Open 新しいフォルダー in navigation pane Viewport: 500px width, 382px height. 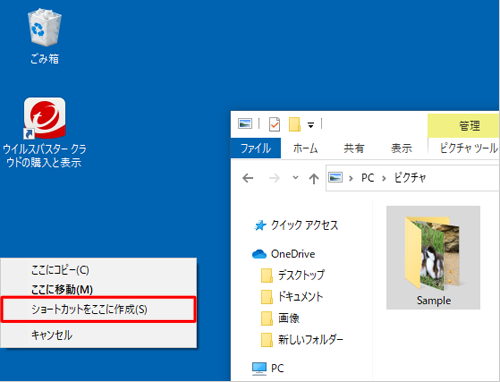[x=311, y=340]
